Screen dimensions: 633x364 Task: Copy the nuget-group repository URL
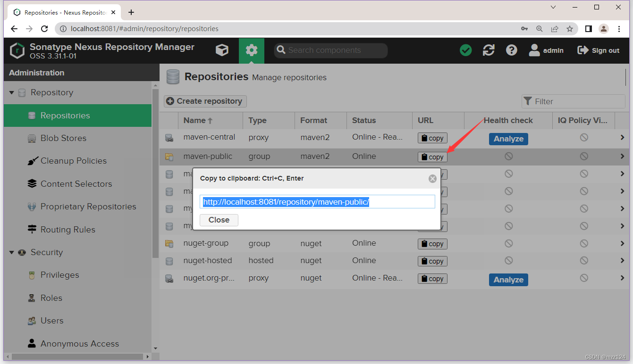[432, 244]
